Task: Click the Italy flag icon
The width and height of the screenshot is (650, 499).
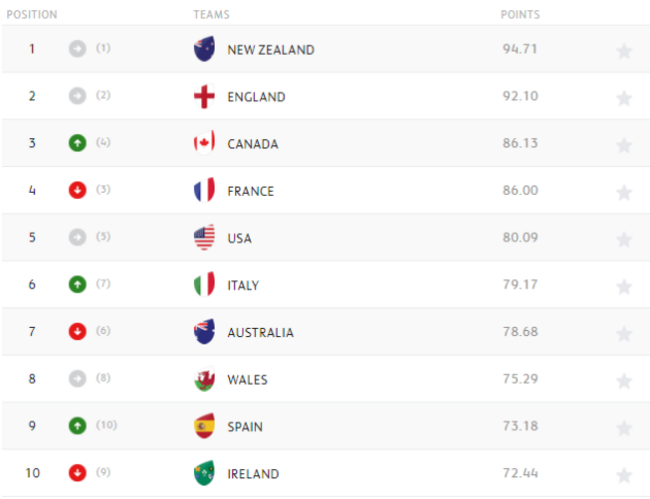Action: coord(204,284)
